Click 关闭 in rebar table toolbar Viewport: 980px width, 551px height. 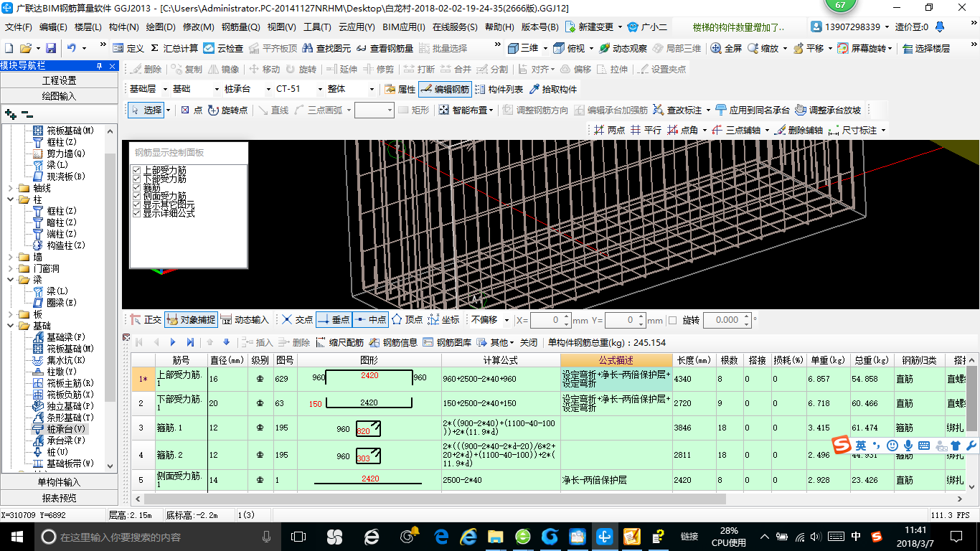click(x=529, y=342)
